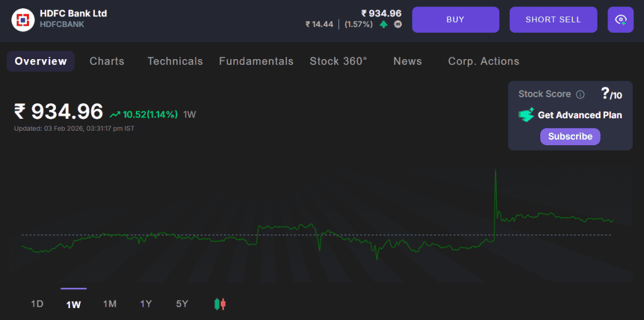Click the green trend arrow beside 10.52
Viewport: 644px width, 320px height.
(x=115, y=114)
